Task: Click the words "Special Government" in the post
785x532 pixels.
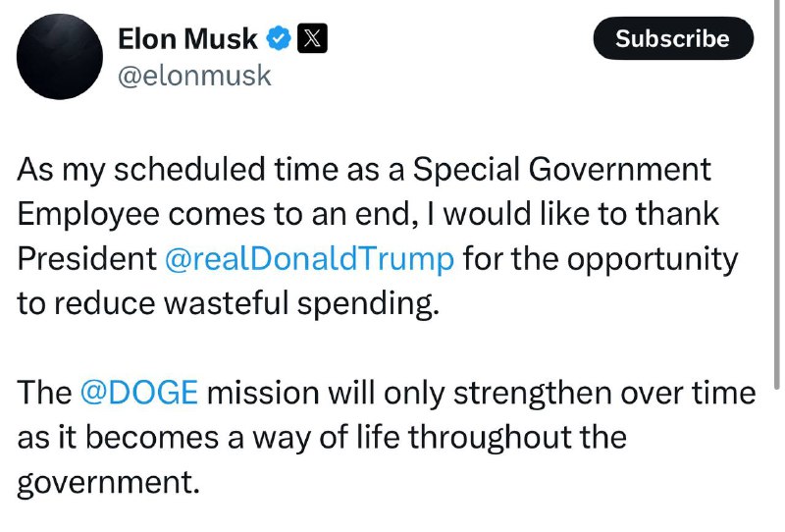Action: pyautogui.click(x=561, y=170)
